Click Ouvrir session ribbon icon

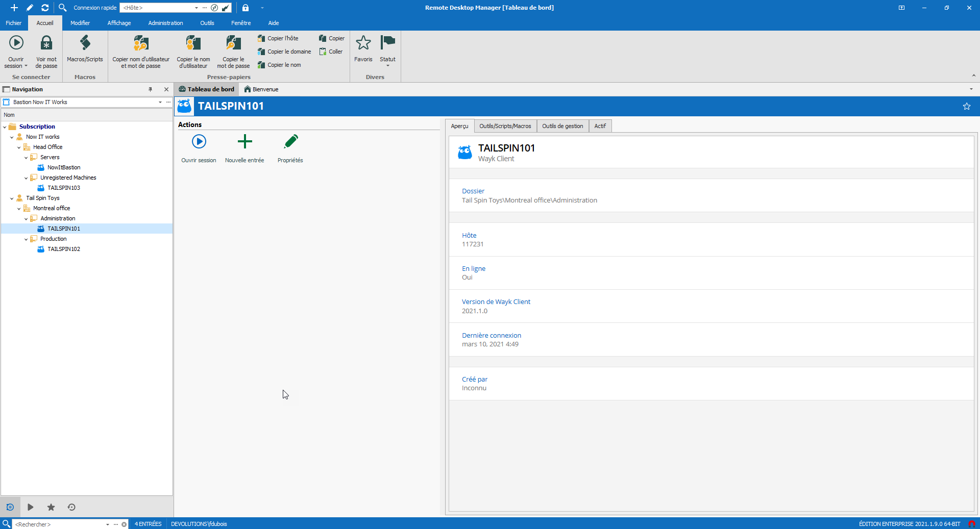point(16,51)
